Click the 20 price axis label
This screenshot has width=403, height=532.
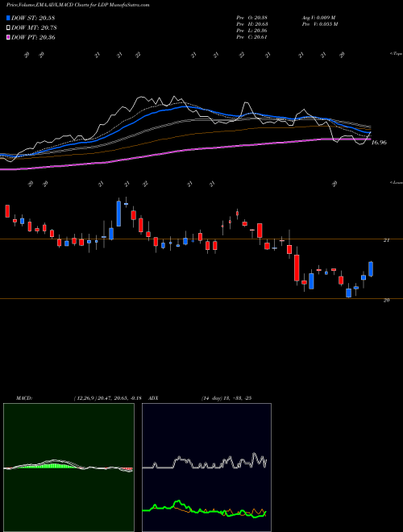[x=386, y=301]
